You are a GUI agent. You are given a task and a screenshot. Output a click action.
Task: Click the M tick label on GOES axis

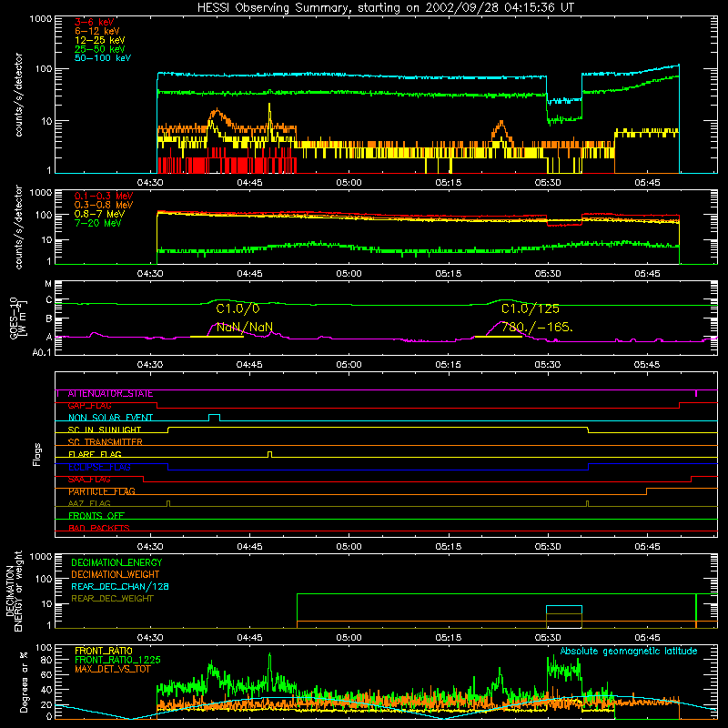pyautogui.click(x=48, y=284)
